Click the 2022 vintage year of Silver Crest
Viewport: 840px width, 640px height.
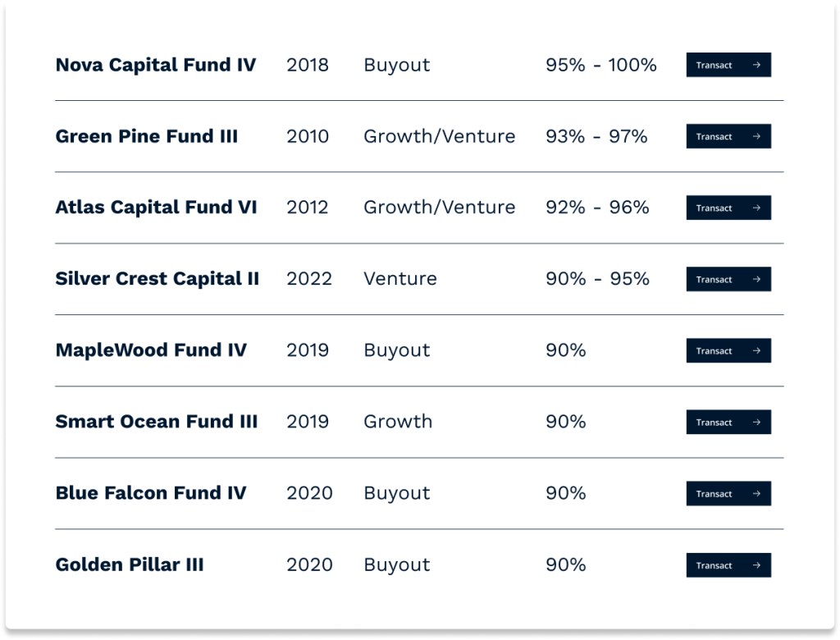coord(309,279)
